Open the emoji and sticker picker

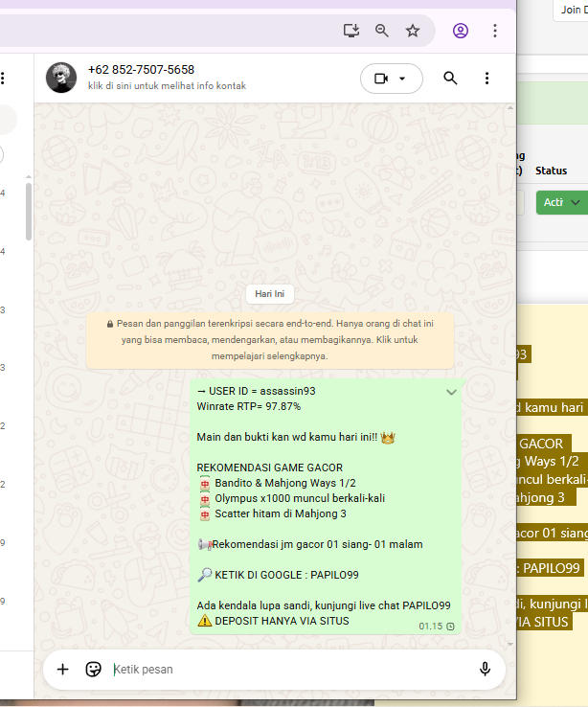coord(93,669)
